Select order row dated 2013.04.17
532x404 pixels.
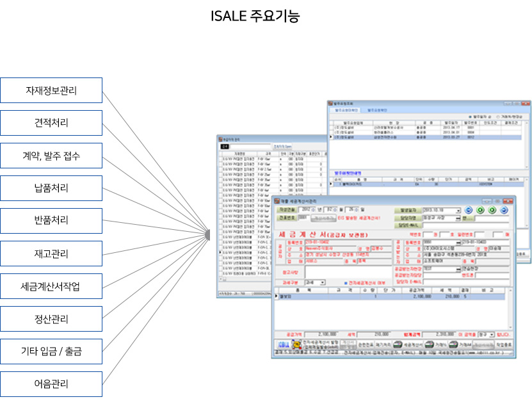426,127
